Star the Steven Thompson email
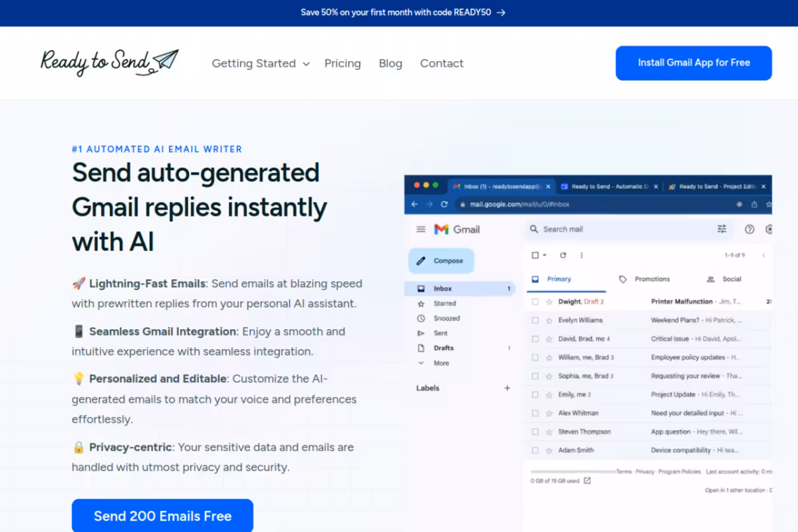The width and height of the screenshot is (798, 532). click(x=549, y=432)
